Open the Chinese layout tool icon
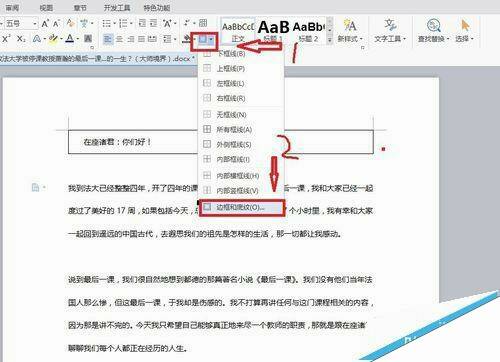 click(x=167, y=24)
